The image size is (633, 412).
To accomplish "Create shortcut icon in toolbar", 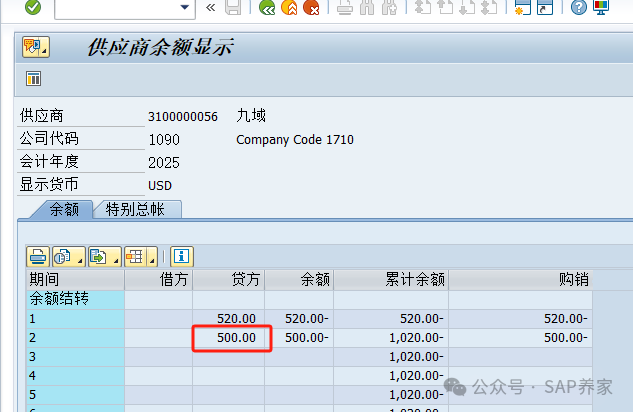I will [545, 7].
